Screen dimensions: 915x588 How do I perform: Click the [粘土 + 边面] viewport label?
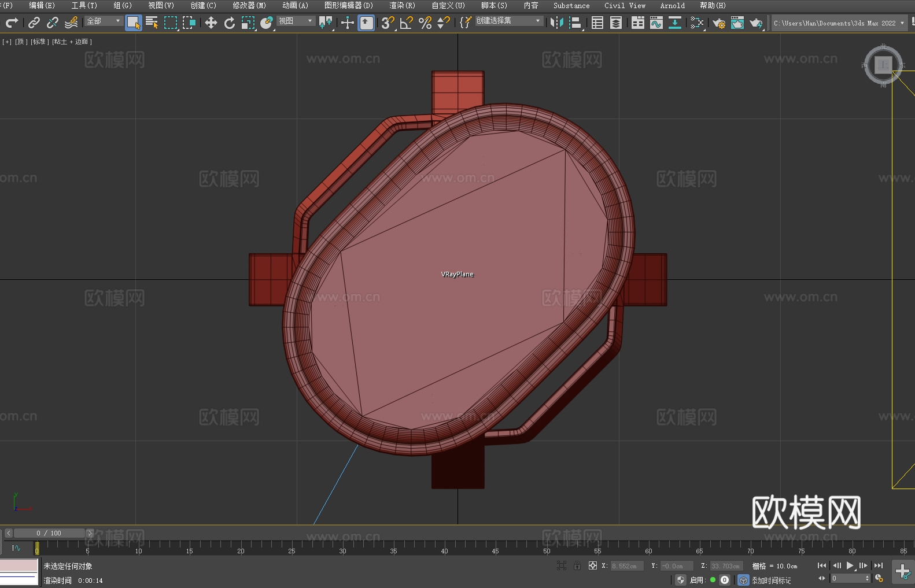(72, 42)
